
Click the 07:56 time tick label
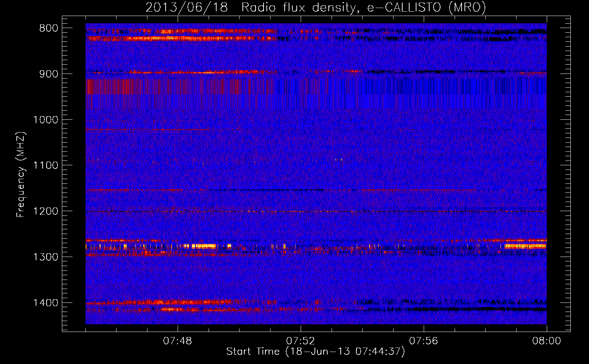424,341
